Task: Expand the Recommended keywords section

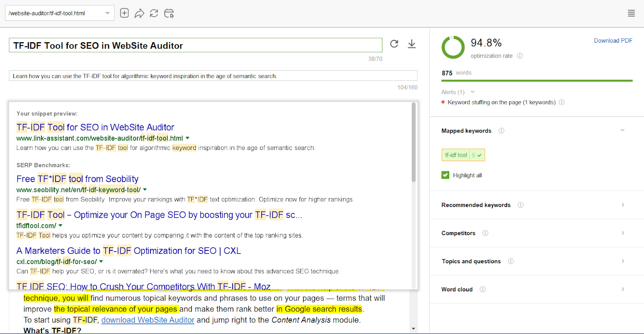Action: [x=623, y=205]
